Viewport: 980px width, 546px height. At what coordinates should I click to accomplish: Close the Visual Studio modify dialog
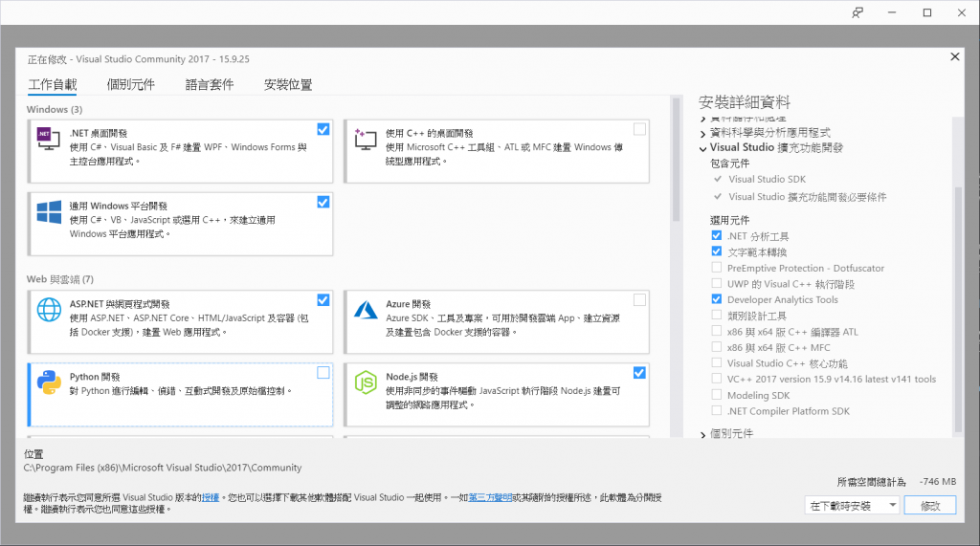[955, 56]
